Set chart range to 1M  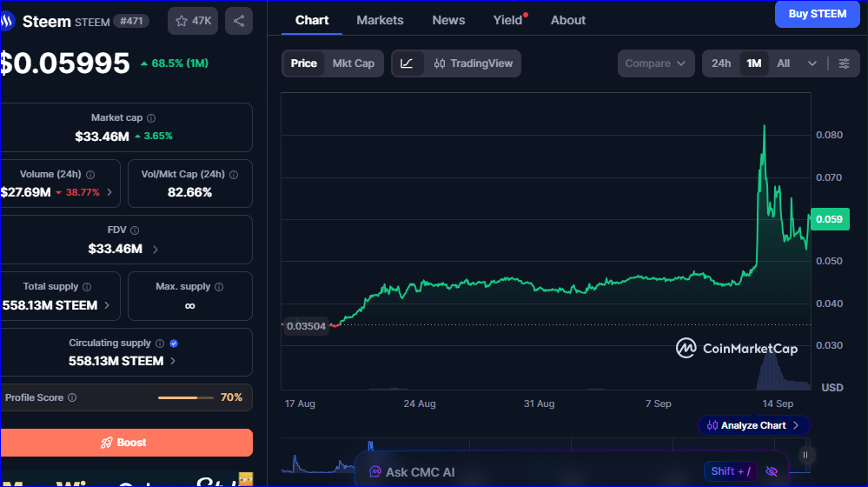click(754, 63)
